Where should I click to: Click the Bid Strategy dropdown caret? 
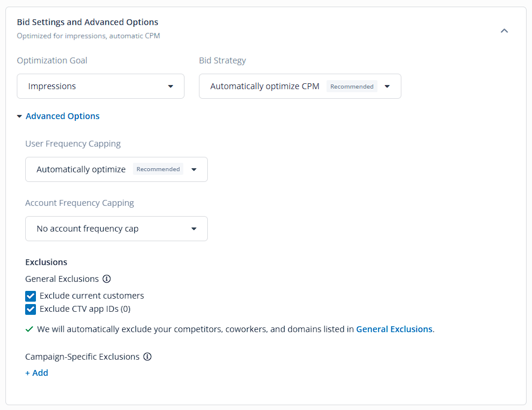point(387,86)
